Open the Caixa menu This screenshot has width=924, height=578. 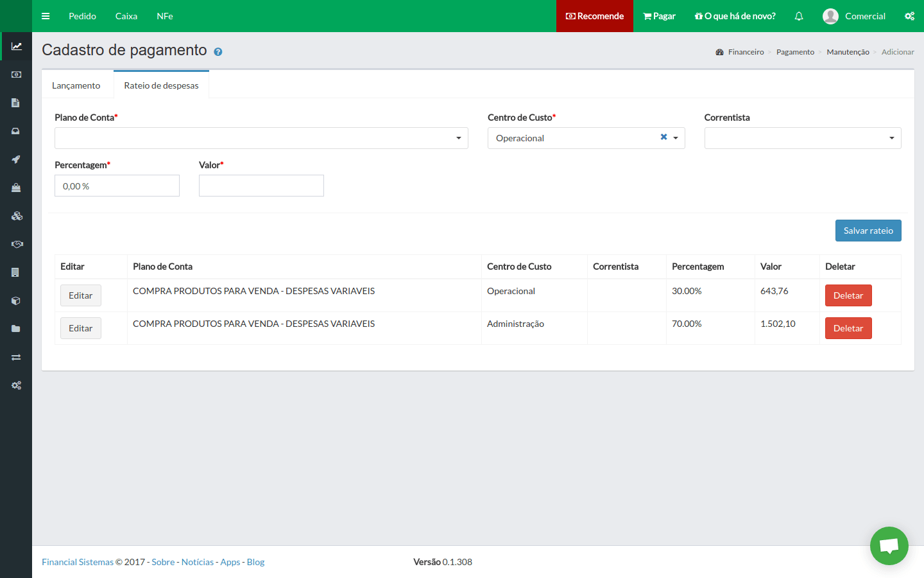[x=126, y=16]
